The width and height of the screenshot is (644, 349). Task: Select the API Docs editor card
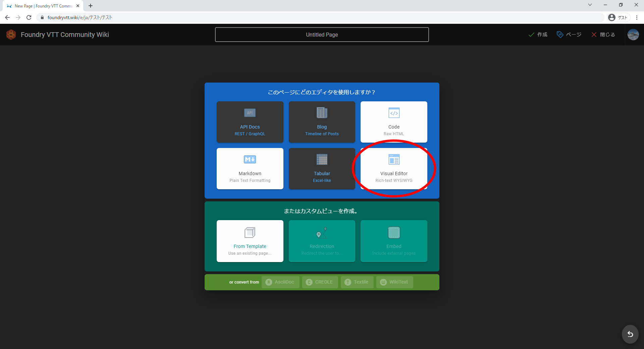pyautogui.click(x=250, y=122)
